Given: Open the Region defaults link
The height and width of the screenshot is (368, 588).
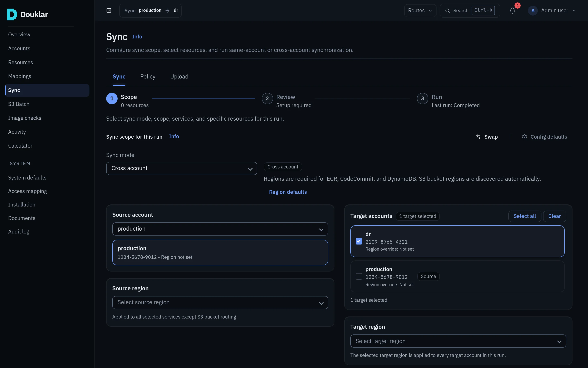Looking at the screenshot, I should [288, 192].
